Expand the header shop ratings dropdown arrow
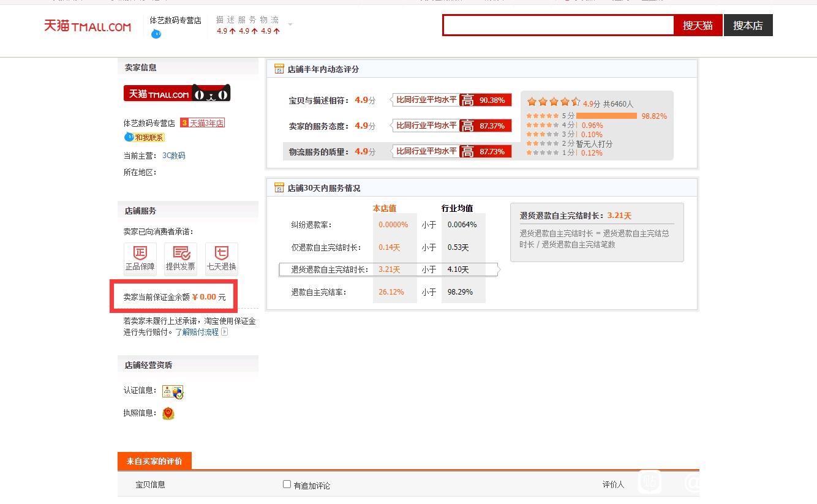The image size is (817, 504). [x=290, y=24]
